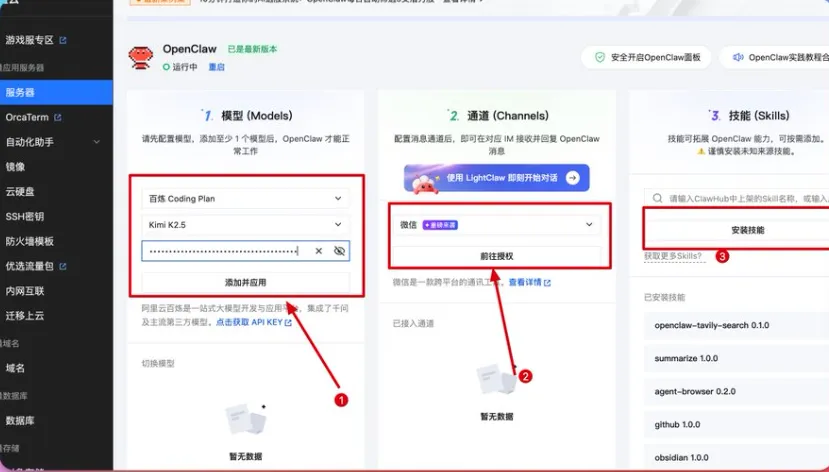
Task: Open 迁移上云 sidebar entry
Action: point(25,316)
